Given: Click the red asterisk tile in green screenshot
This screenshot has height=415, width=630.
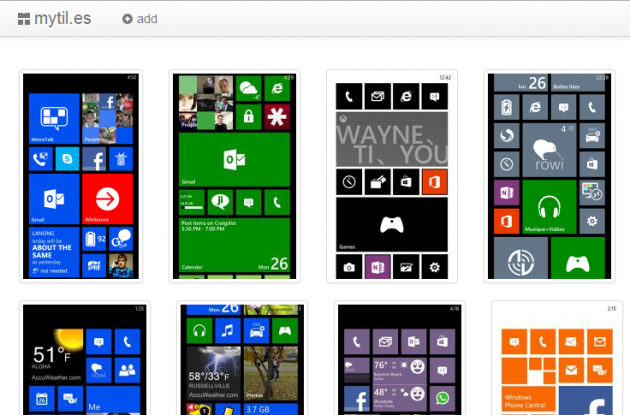Looking at the screenshot, I should [276, 117].
